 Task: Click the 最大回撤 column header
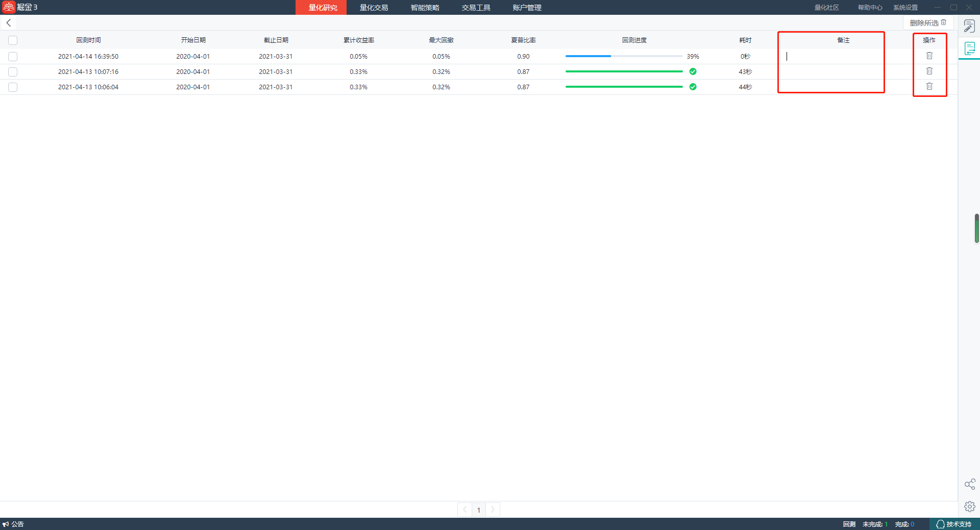coord(441,40)
